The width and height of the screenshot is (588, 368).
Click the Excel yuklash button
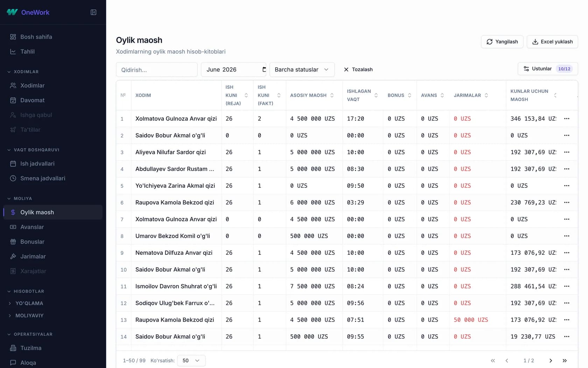point(552,42)
